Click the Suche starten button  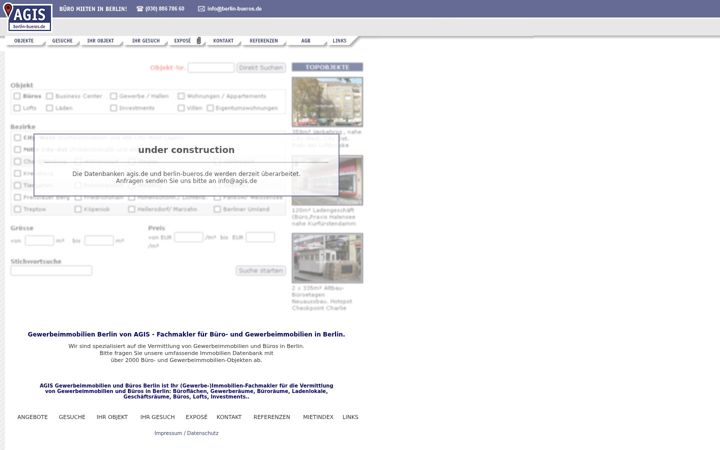(261, 270)
